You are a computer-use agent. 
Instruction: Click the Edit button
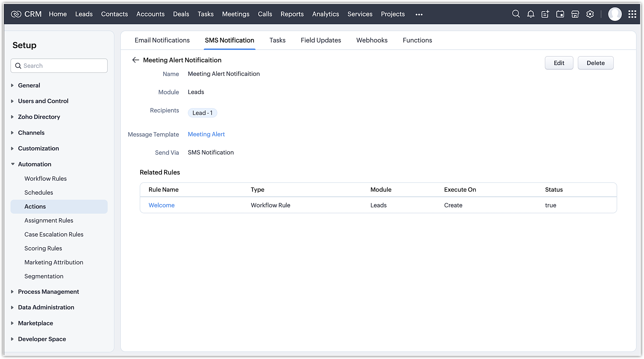[559, 63]
